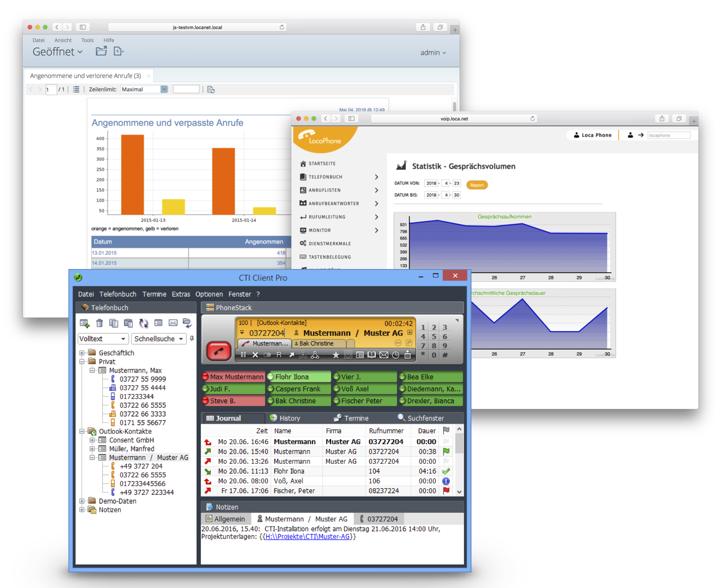Toggle the pin icon beside Schnellsuche
The height and width of the screenshot is (588, 715).
[192, 339]
